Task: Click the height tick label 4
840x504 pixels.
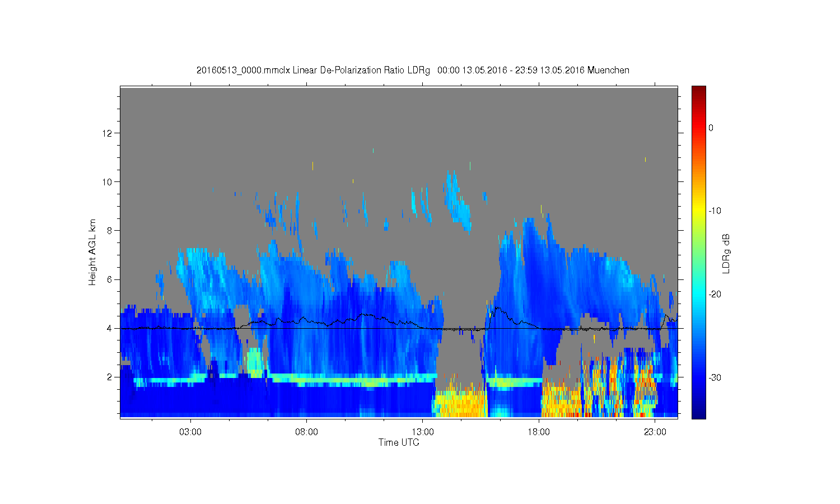Action: (109, 328)
